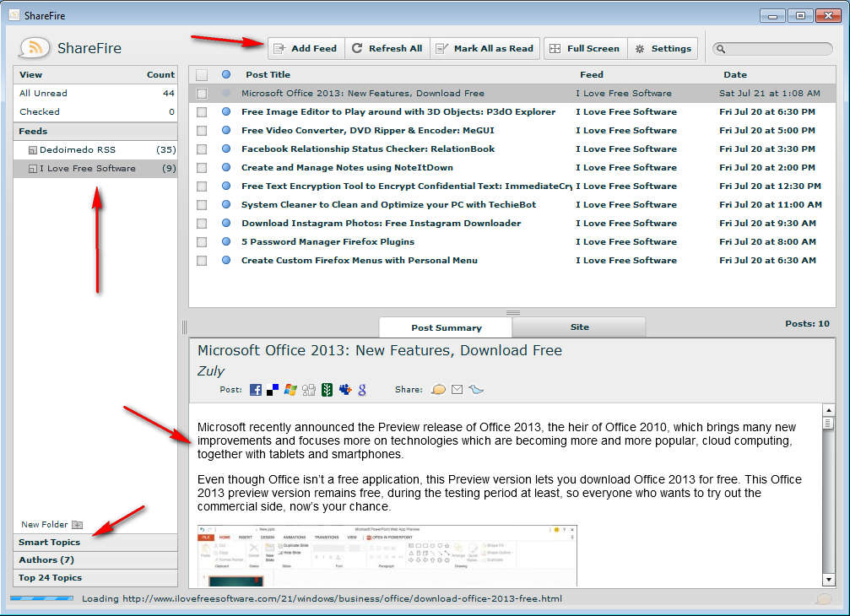Image resolution: width=850 pixels, height=616 pixels.
Task: Click Refresh All
Action: pyautogui.click(x=387, y=49)
